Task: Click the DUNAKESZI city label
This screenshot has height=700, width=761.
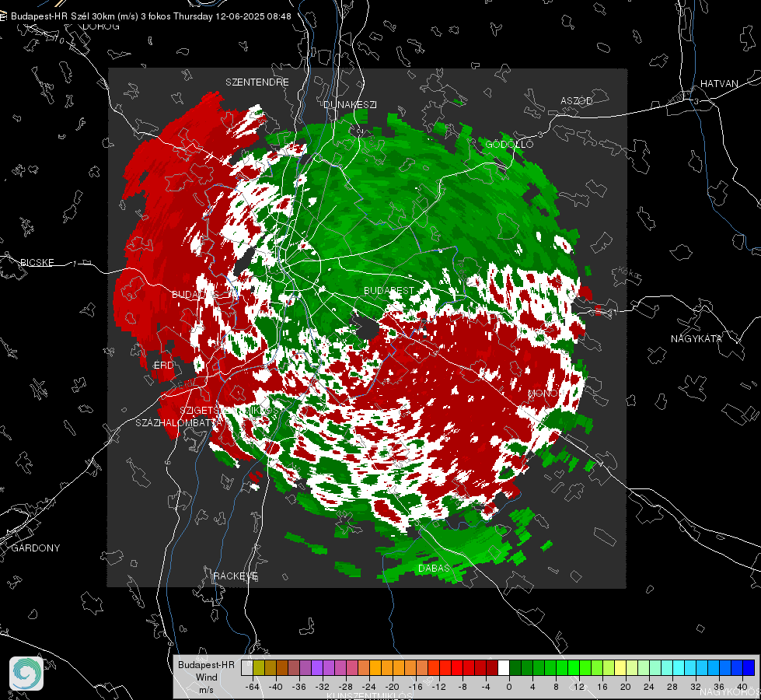Action: point(350,104)
